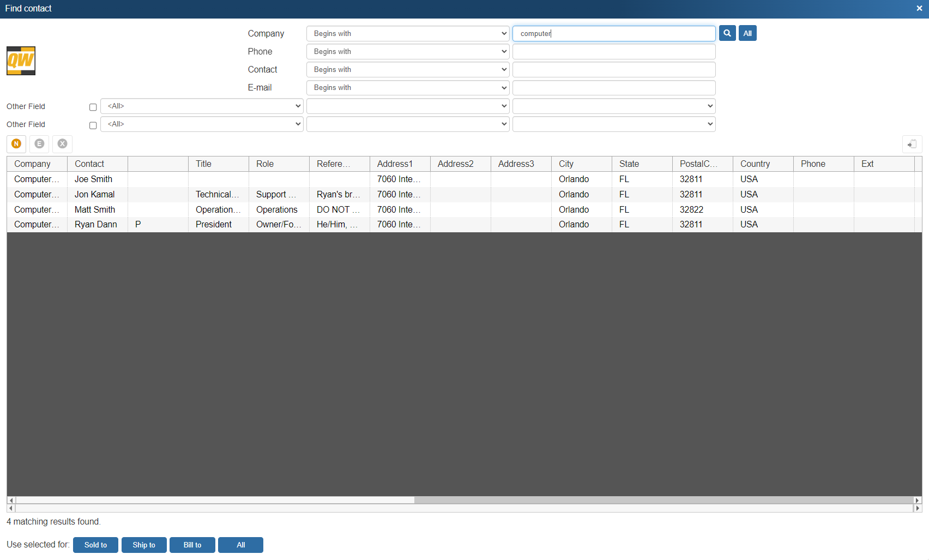Enable the first Other Field checkbox
Viewport: 929px width, 560px height.
pos(93,107)
